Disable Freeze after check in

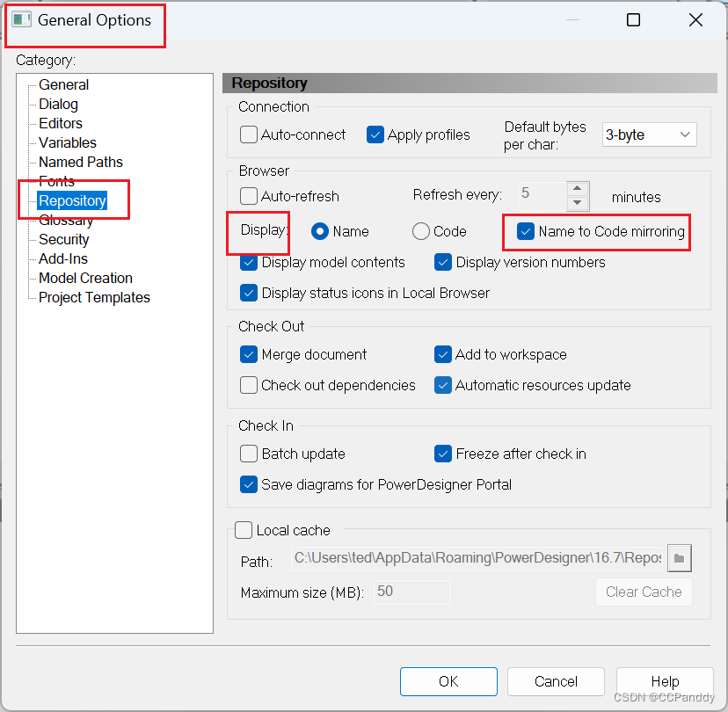click(x=443, y=454)
